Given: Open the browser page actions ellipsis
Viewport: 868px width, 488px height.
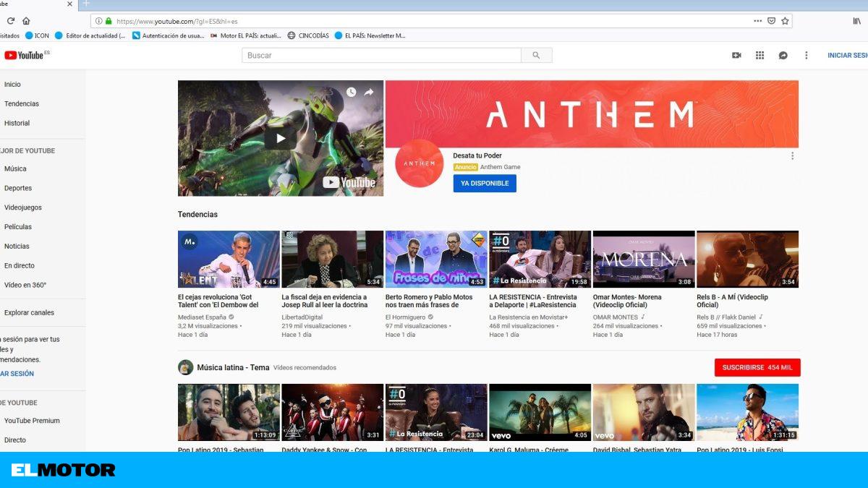Looking at the screenshot, I should [x=757, y=21].
